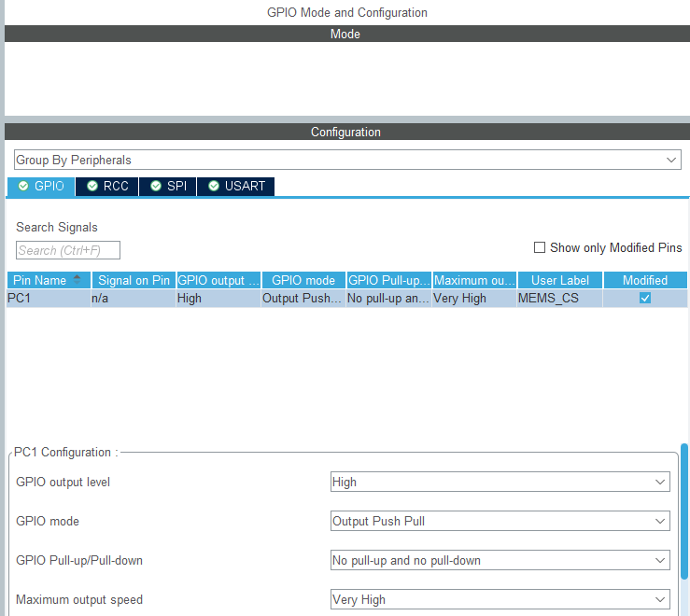Click the green check icon on GPIO tab
690x616 pixels.
[23, 186]
